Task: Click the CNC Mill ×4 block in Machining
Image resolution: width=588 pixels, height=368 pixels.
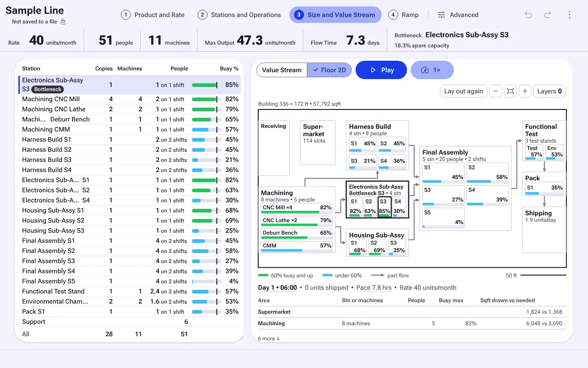Action: (297, 209)
